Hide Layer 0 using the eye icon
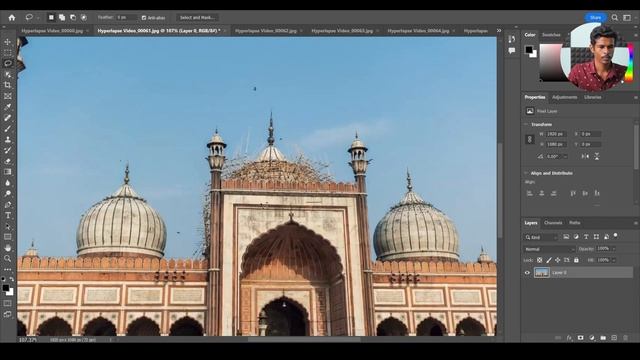The width and height of the screenshot is (640, 360). (527, 273)
